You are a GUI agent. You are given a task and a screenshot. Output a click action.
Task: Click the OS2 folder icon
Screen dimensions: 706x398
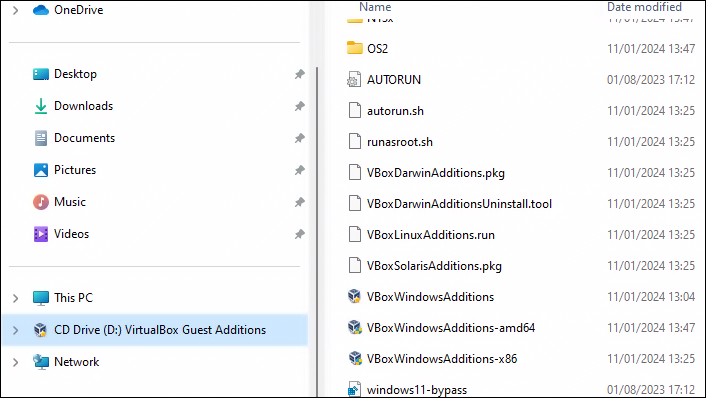(x=354, y=48)
